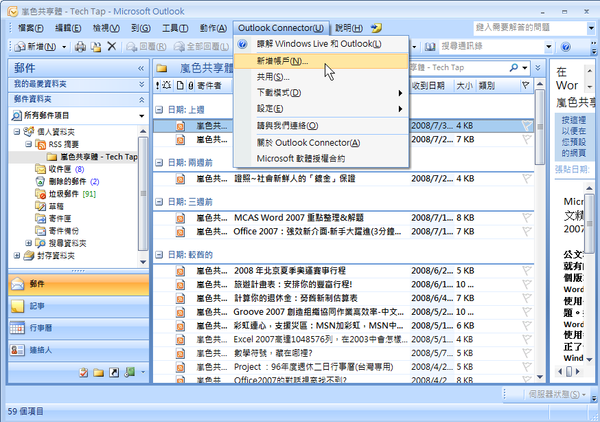Expand the query builder chevron beside the search box
This screenshot has width=600, height=422.
[x=538, y=68]
